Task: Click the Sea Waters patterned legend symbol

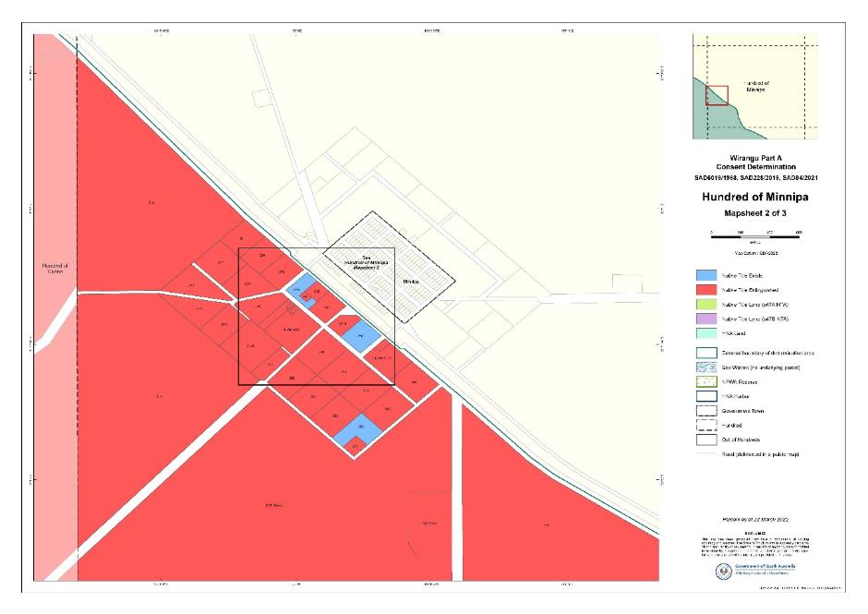Action: pyautogui.click(x=706, y=367)
